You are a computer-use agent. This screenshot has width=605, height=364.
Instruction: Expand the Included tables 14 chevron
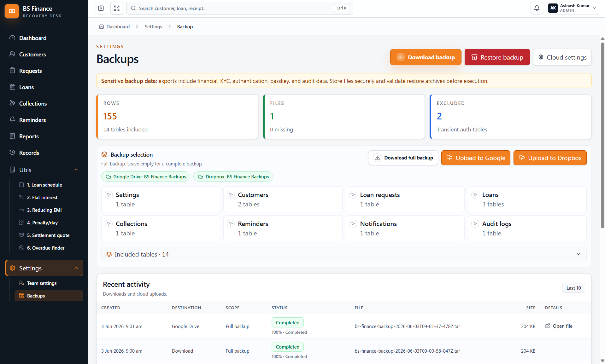click(579, 254)
